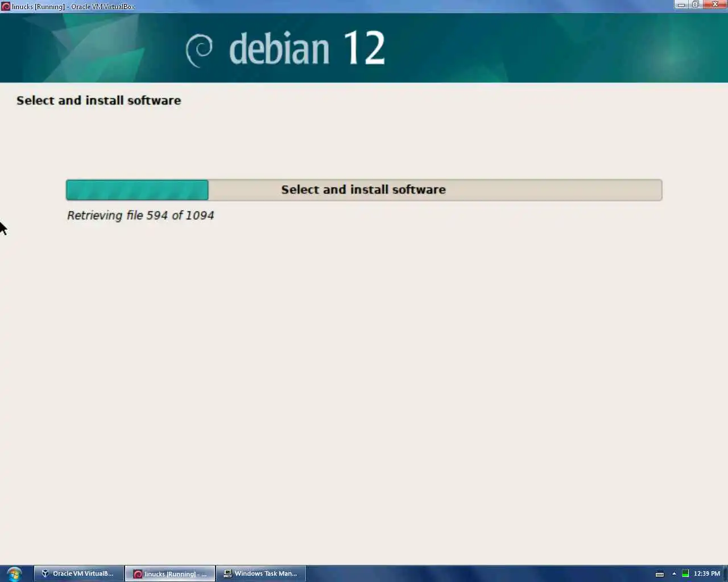The width and height of the screenshot is (728, 582).
Task: Click the 'Select and install software' heading
Action: [x=99, y=101]
